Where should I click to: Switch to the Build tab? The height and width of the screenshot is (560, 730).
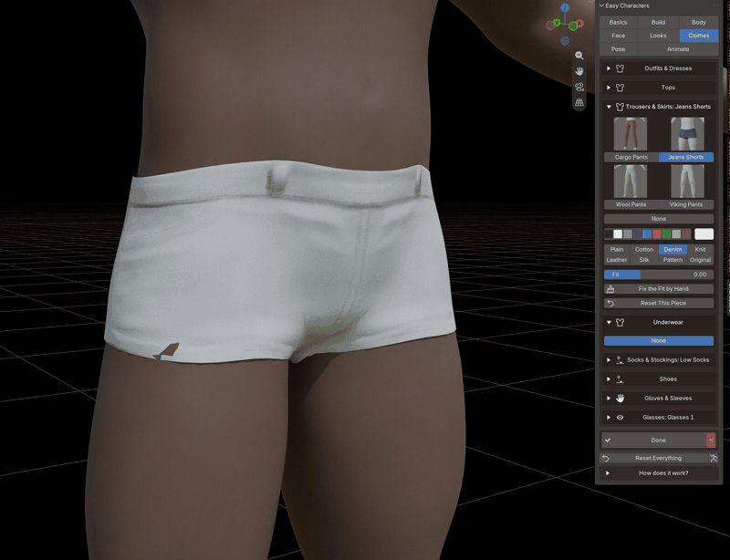click(658, 22)
